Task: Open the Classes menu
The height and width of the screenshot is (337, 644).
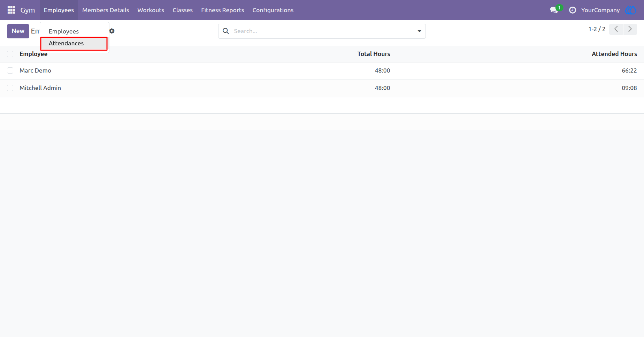Action: click(183, 10)
